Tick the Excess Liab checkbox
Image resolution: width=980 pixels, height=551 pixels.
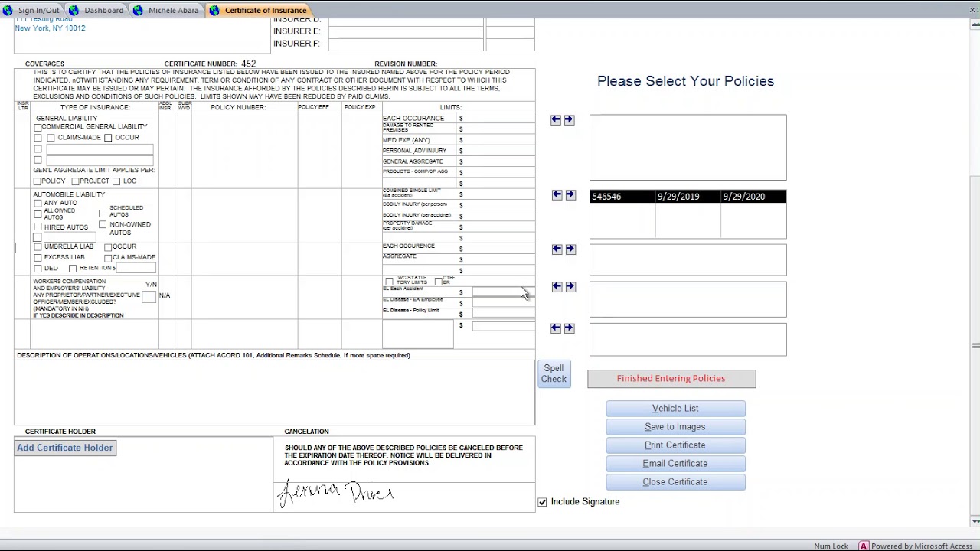tap(38, 258)
